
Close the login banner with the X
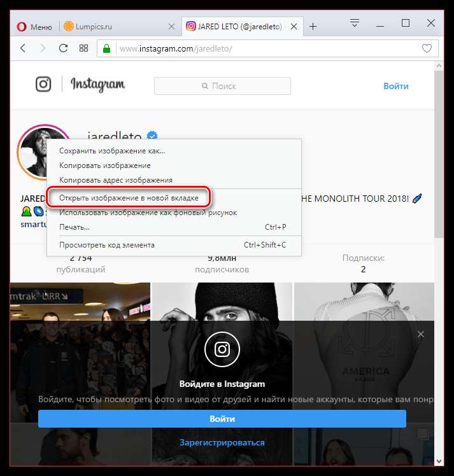(421, 334)
